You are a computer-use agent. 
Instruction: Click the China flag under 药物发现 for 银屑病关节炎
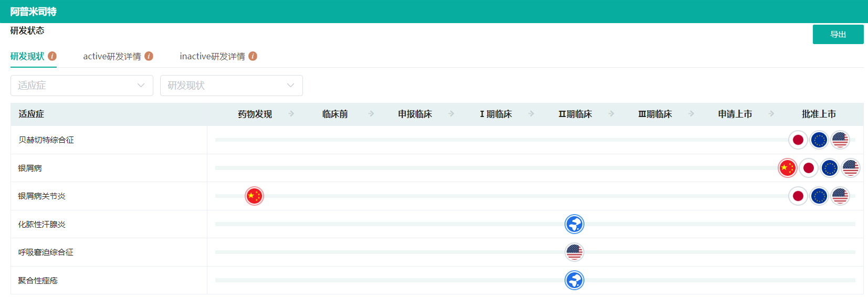pyautogui.click(x=255, y=196)
